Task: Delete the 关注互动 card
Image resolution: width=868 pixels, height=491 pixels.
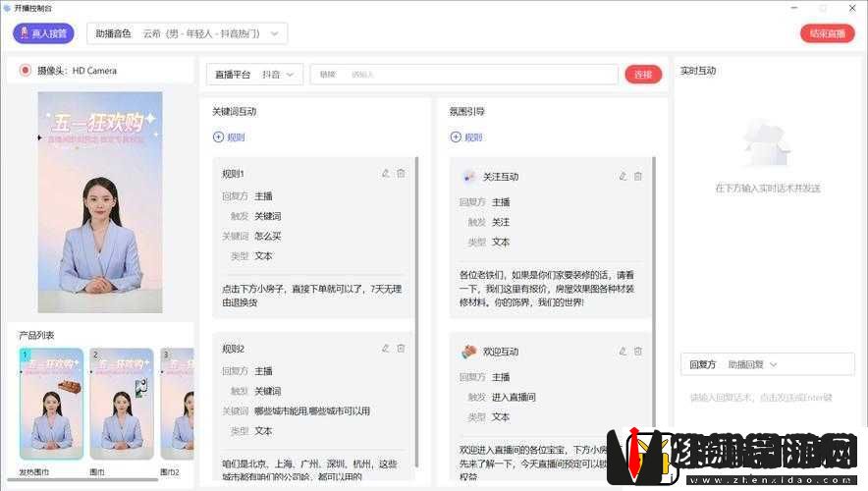Action: click(637, 176)
